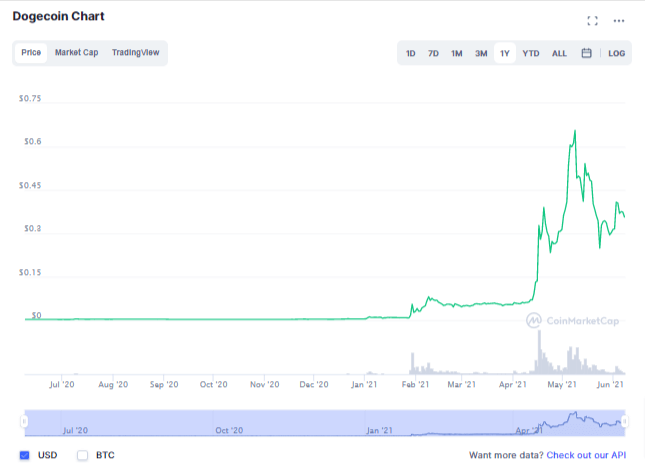The width and height of the screenshot is (645, 470).
Task: Grab the right range navigator handle
Action: click(x=625, y=421)
